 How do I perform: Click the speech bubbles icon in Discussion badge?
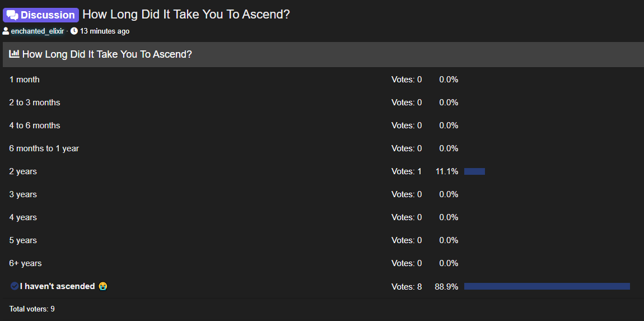(x=12, y=15)
